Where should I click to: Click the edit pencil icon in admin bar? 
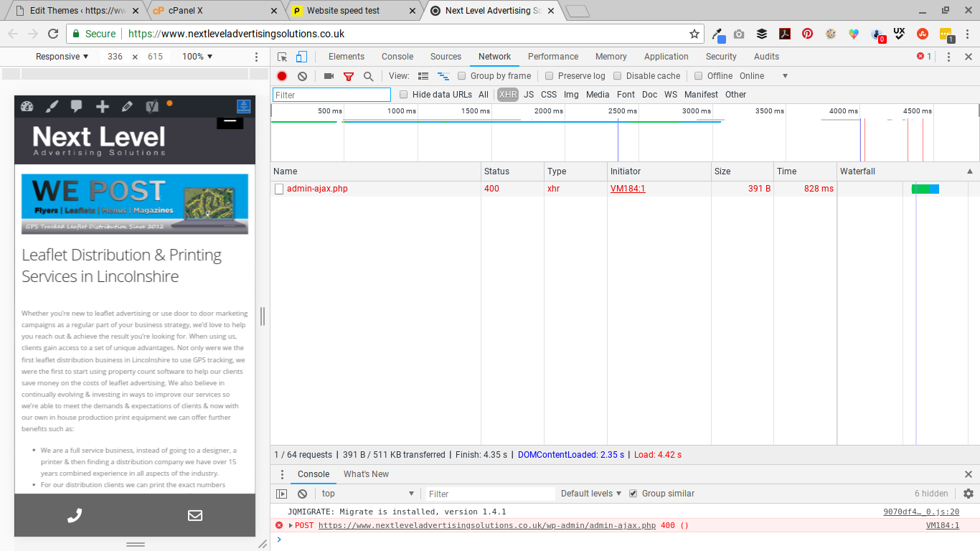[127, 106]
